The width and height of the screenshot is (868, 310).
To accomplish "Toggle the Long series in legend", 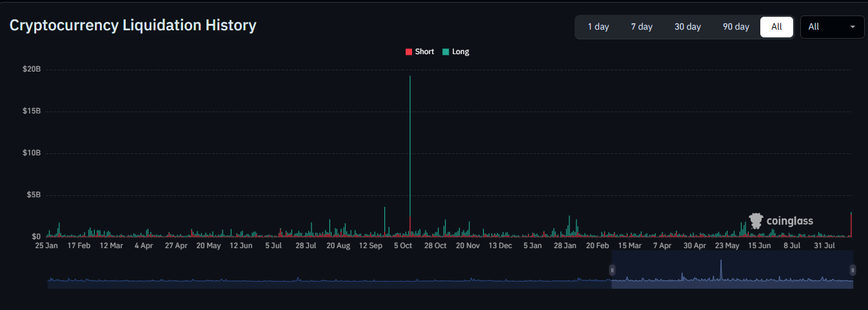I will (456, 52).
